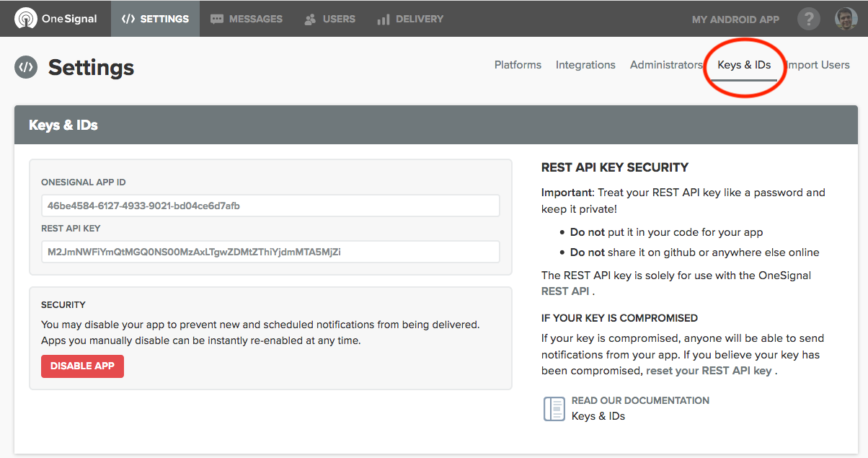Viewport: 868px width, 458px height.
Task: Go to the USERS navigation tab
Action: click(x=330, y=19)
